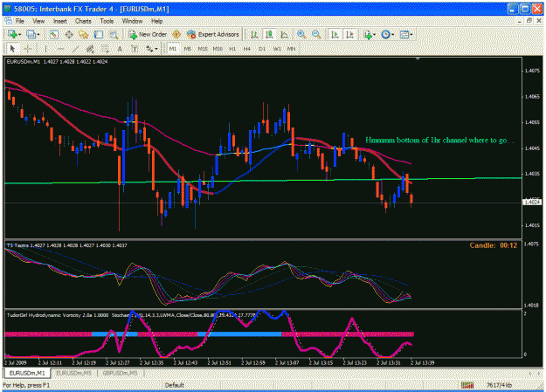546x392 pixels.
Task: Toggle the Expert Advisors button
Action: [x=213, y=34]
